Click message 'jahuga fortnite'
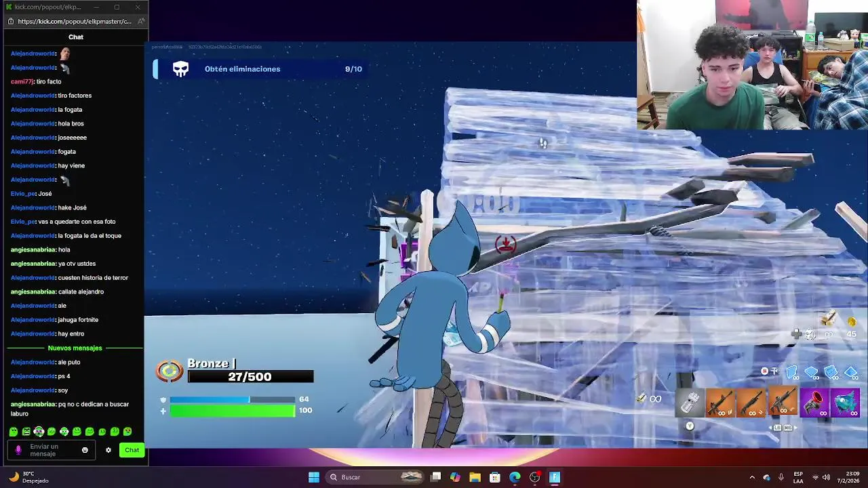This screenshot has height=488, width=868. pos(78,320)
